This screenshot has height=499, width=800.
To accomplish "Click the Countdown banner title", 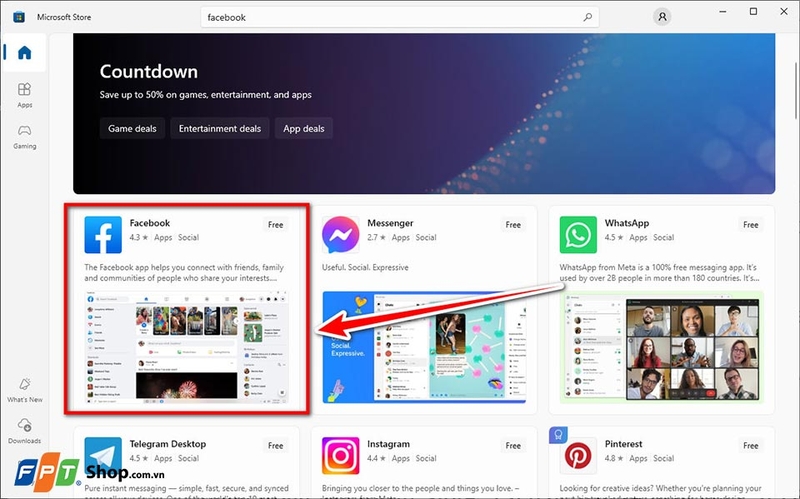I will tap(148, 71).
